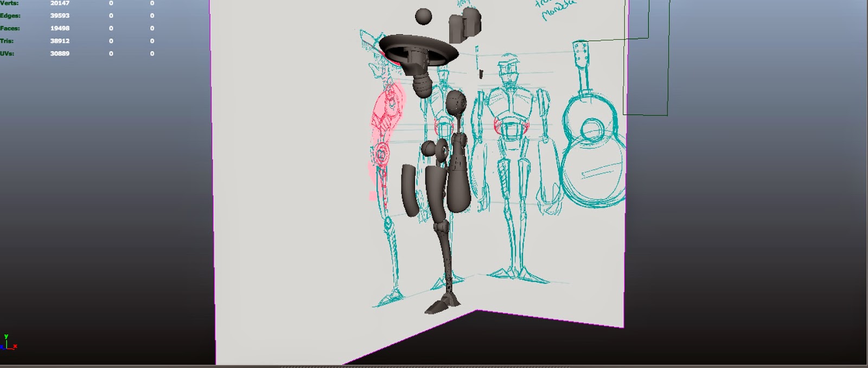Click the "Tris:" heads-up label

point(7,41)
